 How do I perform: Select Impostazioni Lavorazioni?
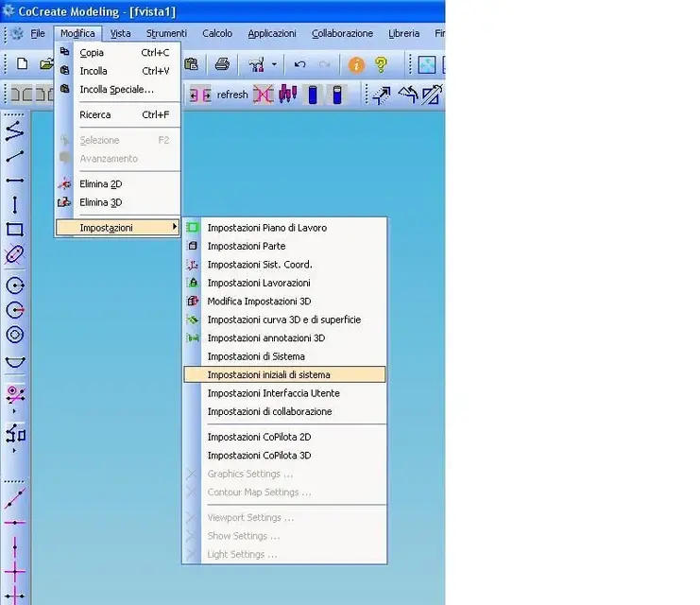click(284, 283)
